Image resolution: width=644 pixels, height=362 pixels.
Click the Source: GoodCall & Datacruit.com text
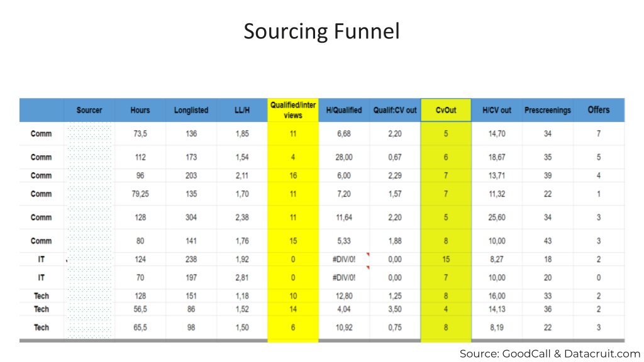[x=550, y=353]
